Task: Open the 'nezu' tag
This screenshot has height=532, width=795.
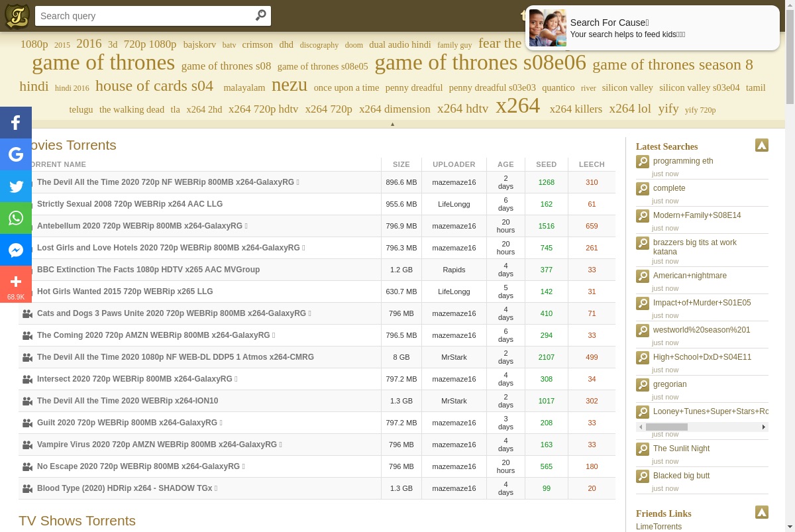Action: (290, 85)
